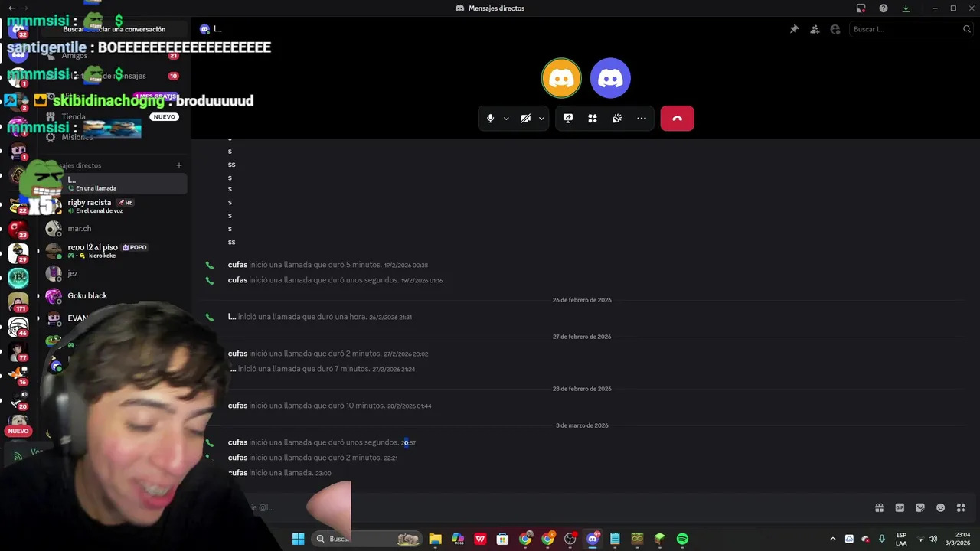This screenshot has width=980, height=551.
Task: Select the orange Discord avatar in call
Action: click(561, 78)
